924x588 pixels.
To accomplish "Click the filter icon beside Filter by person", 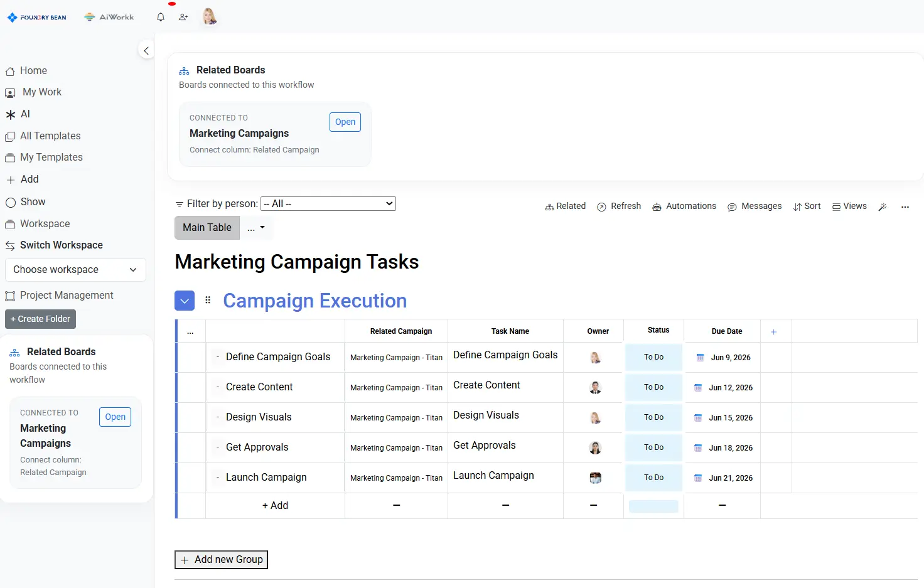I will pyautogui.click(x=180, y=204).
